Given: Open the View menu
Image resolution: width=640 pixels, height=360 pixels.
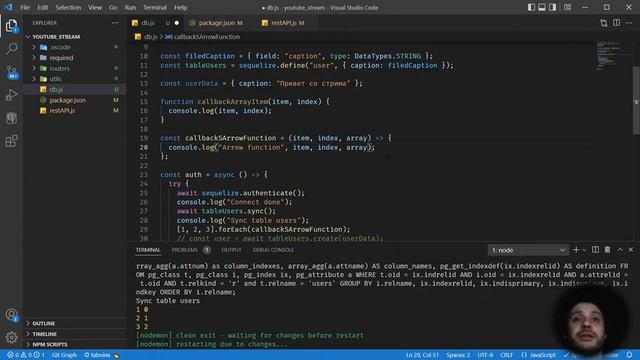Looking at the screenshot, I should coord(95,7).
